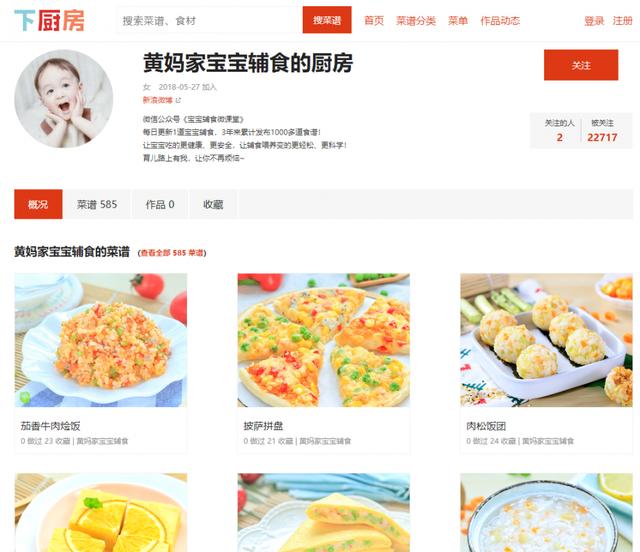Click the 注册 link
This screenshot has width=640, height=552.
(x=622, y=20)
